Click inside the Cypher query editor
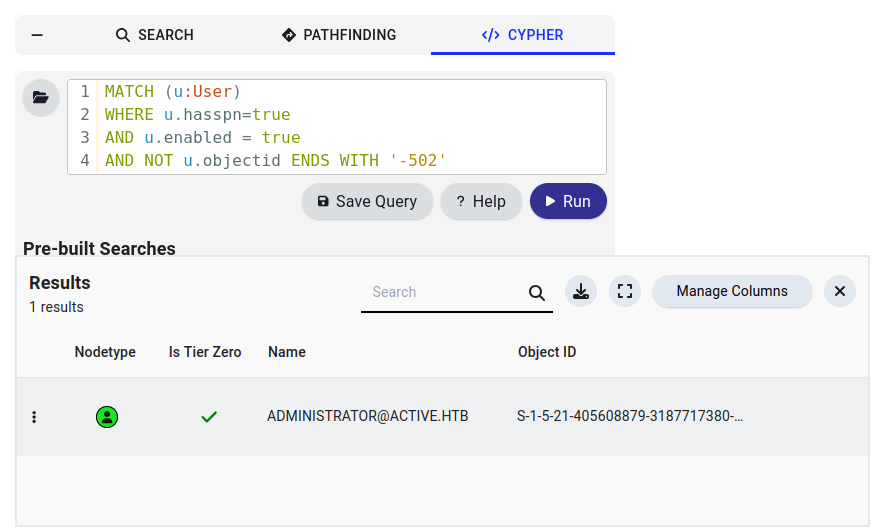This screenshot has width=887, height=531. click(351, 127)
